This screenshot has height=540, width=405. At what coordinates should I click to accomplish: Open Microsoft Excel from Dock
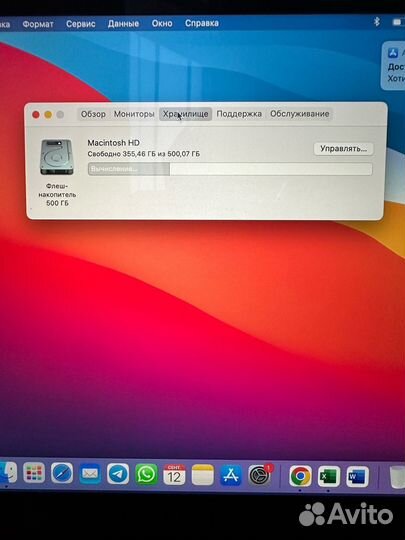[329, 477]
